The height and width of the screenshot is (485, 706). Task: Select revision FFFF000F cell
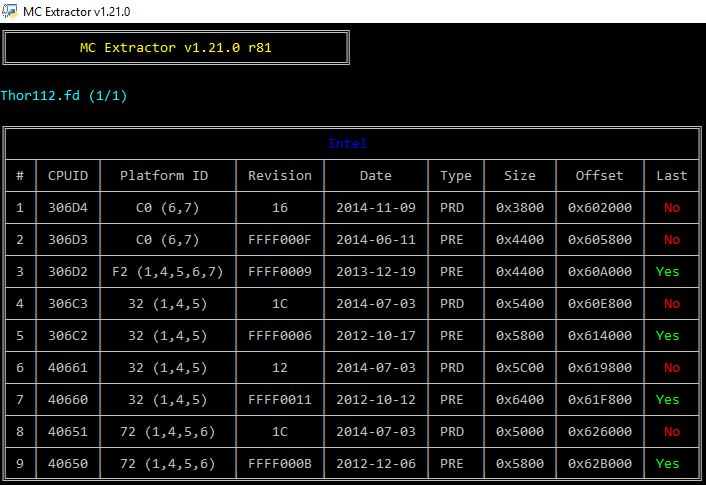coord(280,240)
